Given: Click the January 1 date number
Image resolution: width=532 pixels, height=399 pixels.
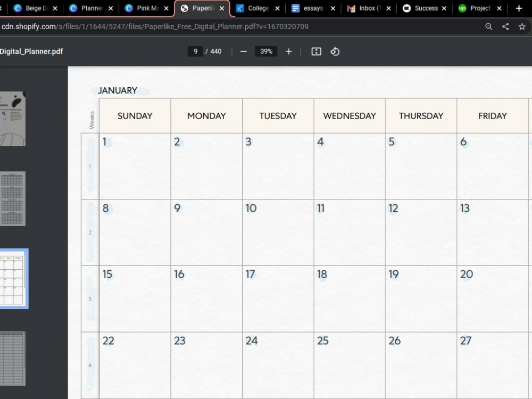Looking at the screenshot, I should coord(104,142).
